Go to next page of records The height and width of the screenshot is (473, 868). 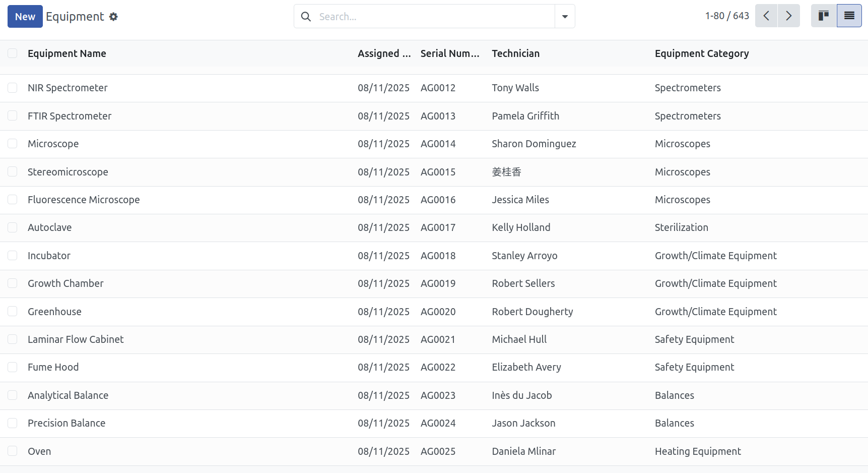click(789, 16)
